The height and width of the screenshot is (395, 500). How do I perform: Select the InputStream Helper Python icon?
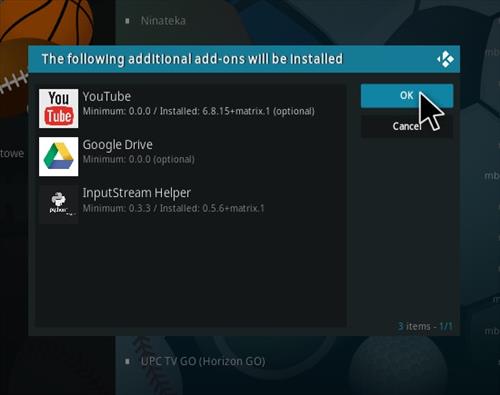point(59,204)
